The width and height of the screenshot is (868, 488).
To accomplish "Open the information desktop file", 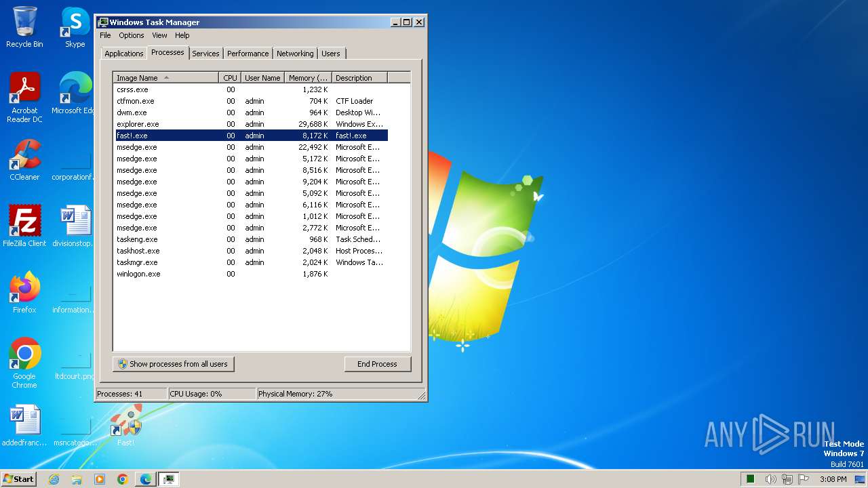I will (x=75, y=300).
